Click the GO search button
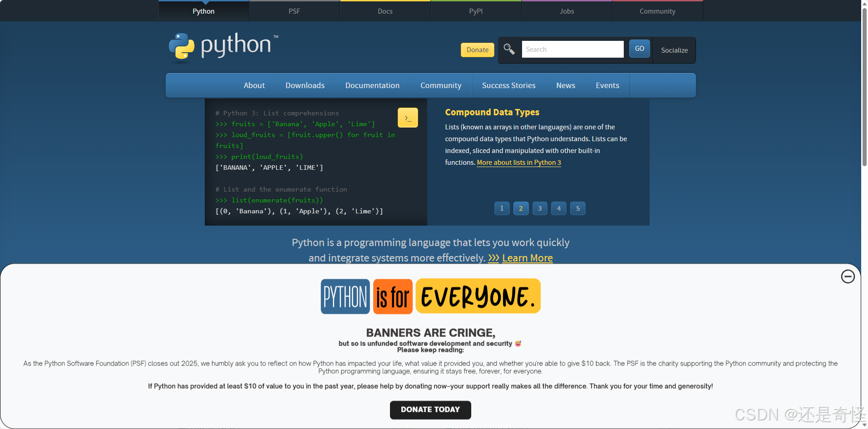868x429 pixels. [639, 49]
